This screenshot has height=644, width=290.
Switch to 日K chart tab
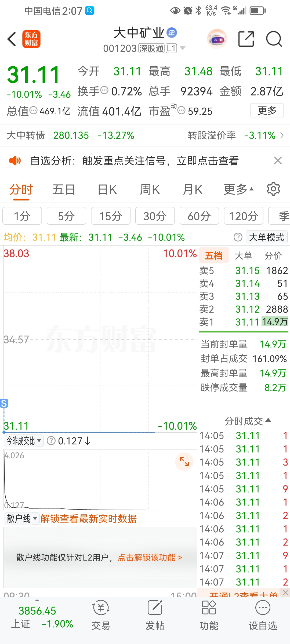tap(107, 190)
